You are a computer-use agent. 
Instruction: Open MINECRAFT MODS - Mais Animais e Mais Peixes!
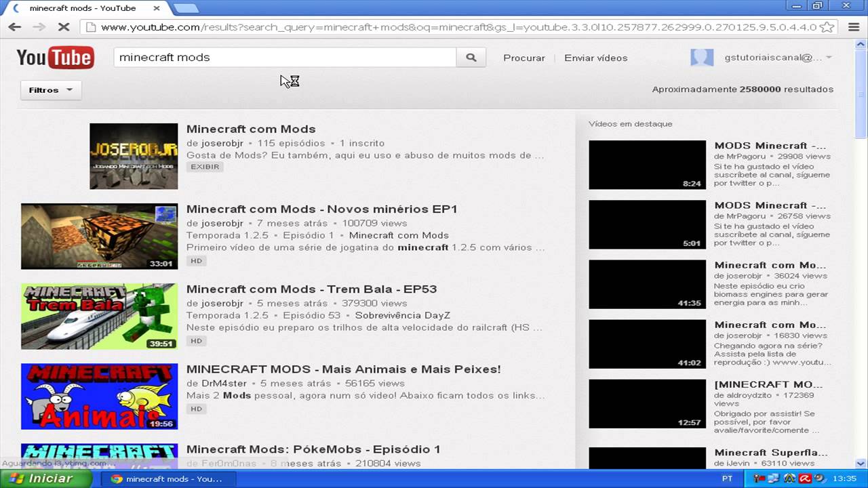point(344,369)
